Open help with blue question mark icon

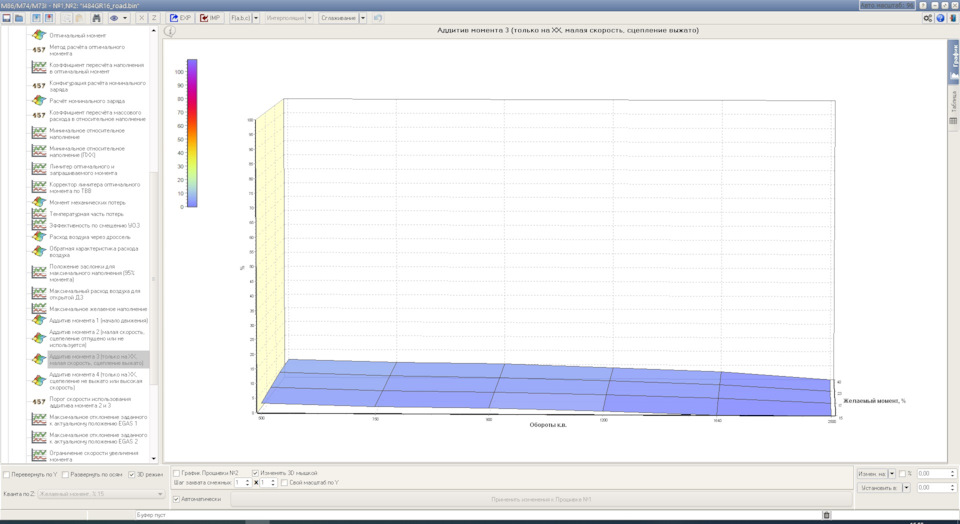pos(940,18)
